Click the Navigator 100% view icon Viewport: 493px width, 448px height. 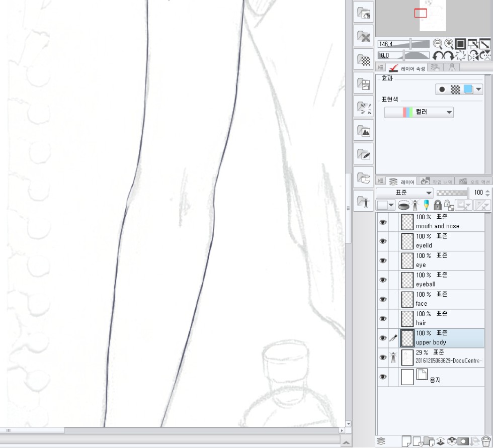click(x=460, y=44)
